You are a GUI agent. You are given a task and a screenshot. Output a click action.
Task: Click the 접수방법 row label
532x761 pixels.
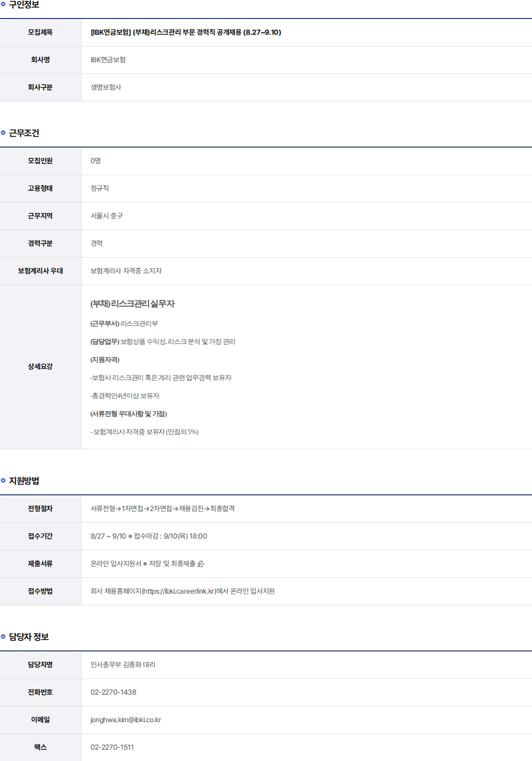(x=40, y=591)
